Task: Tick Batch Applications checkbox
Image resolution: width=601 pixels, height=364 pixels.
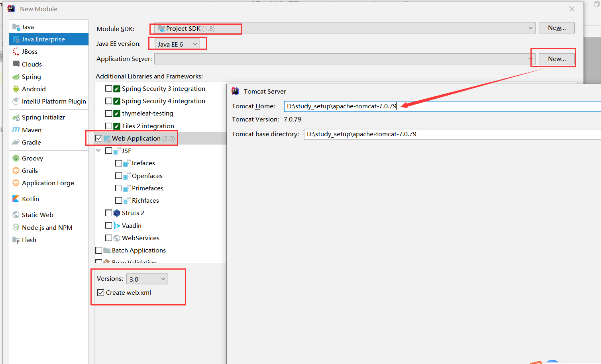Action: 99,250
